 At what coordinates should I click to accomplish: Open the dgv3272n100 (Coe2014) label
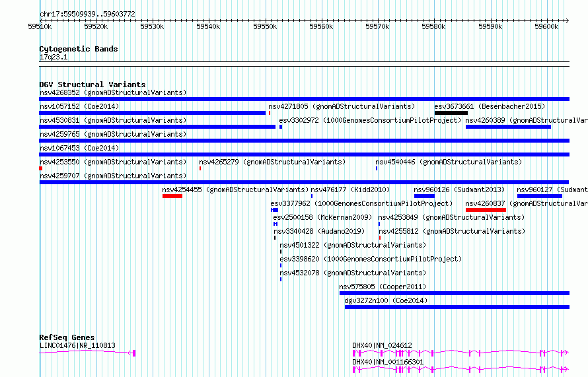pos(386,300)
